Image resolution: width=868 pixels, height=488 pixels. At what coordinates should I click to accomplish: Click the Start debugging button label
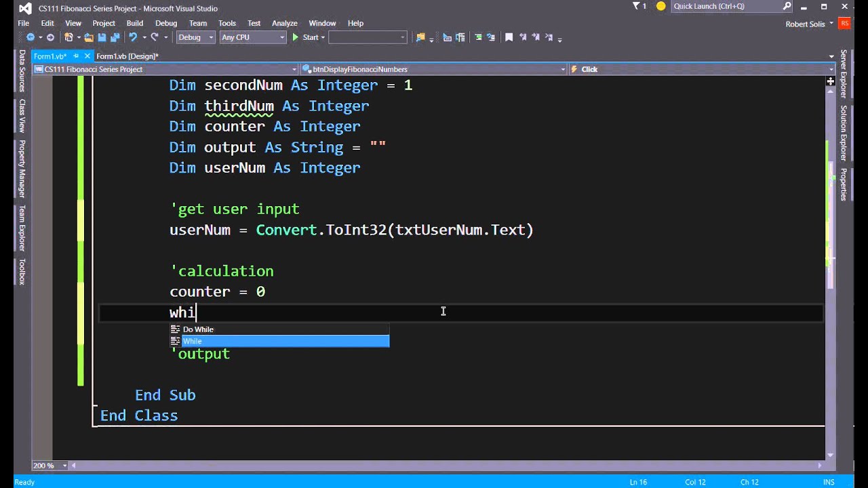[311, 37]
